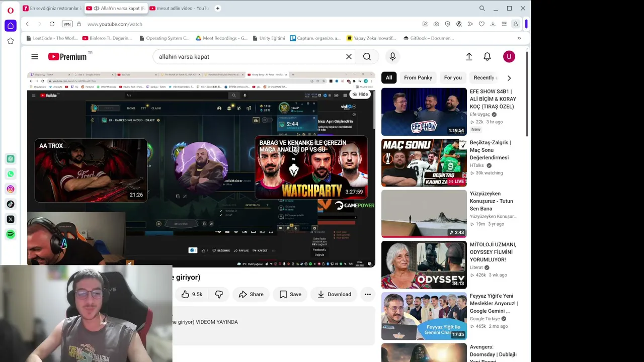Screen dimensions: 644x362
Task: Open WhatsApp in the Opera sidebar
Action: (x=11, y=174)
